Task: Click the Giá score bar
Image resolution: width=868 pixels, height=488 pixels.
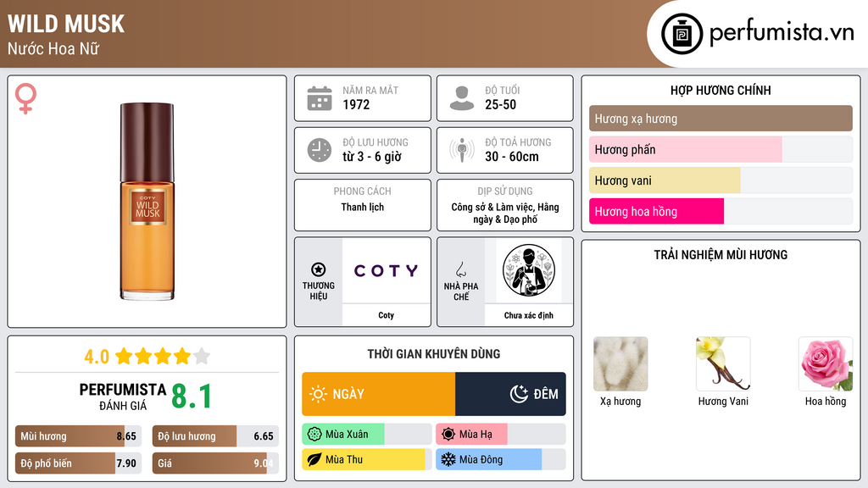Action: (215, 463)
